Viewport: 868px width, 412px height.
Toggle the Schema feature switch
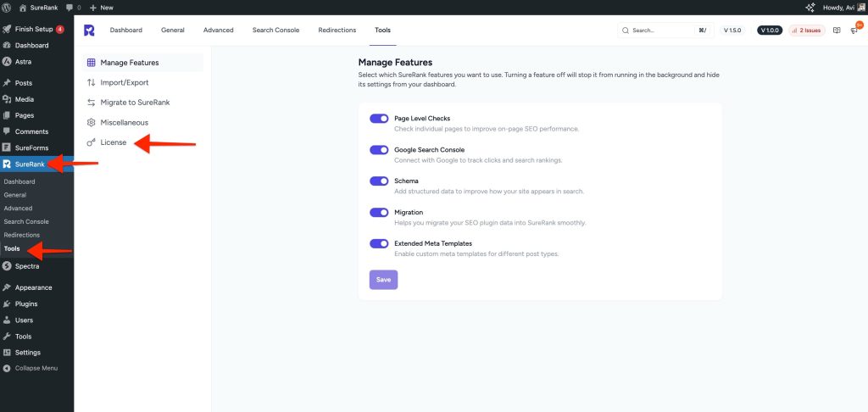(379, 181)
